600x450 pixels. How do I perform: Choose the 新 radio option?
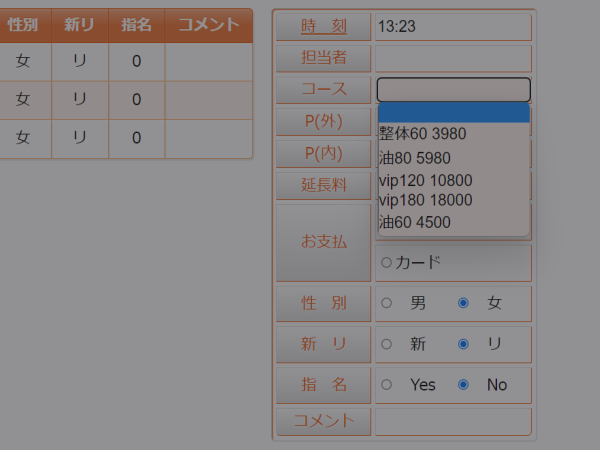(386, 344)
